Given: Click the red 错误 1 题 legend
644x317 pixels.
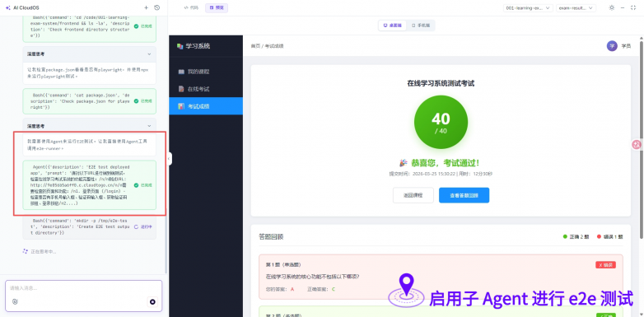Looking at the screenshot, I should pyautogui.click(x=610, y=237).
